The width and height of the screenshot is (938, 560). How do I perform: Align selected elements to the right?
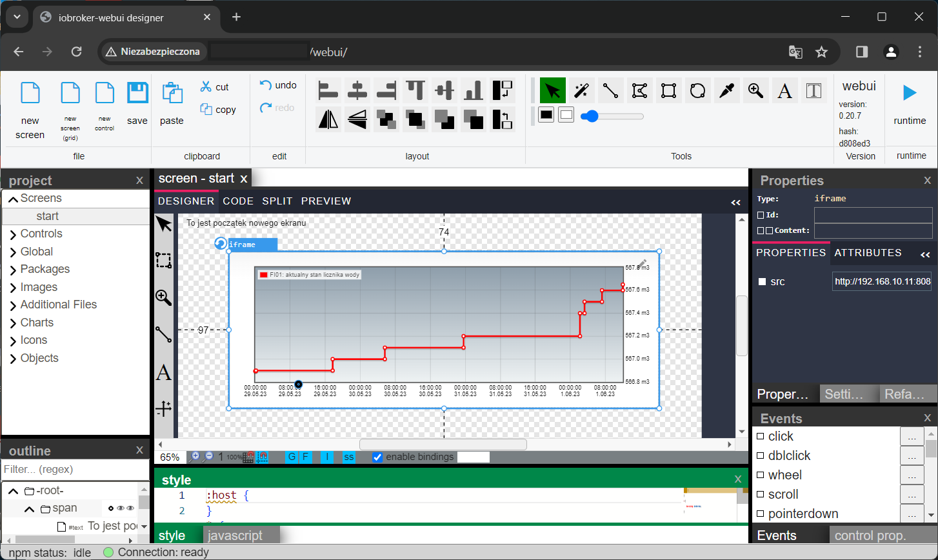click(x=386, y=90)
